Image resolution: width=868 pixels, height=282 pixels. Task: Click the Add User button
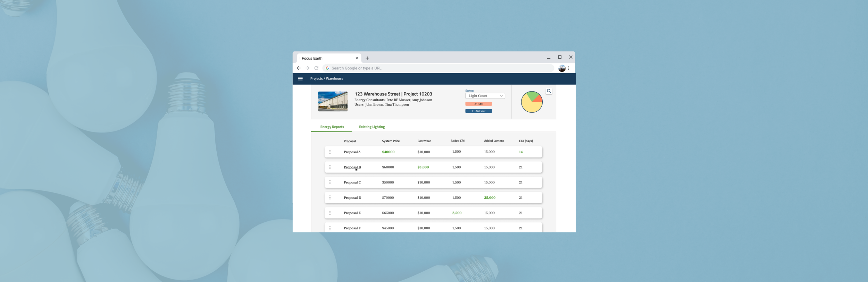tap(478, 111)
